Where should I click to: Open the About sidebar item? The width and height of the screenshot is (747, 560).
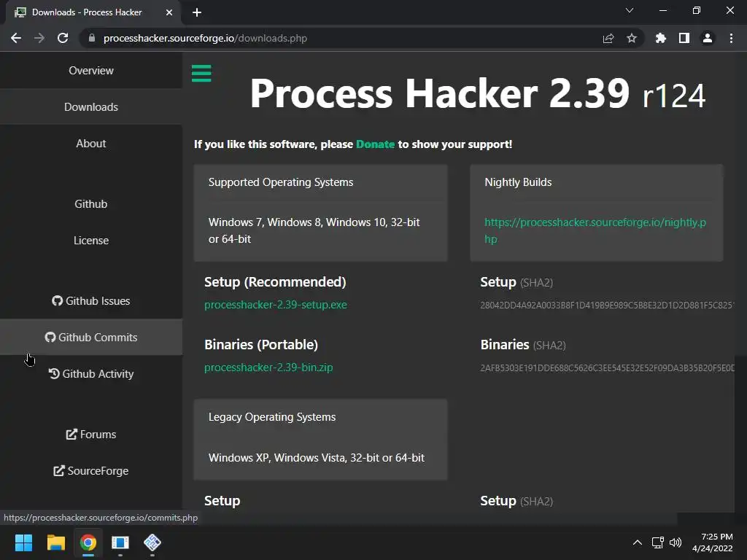click(91, 144)
